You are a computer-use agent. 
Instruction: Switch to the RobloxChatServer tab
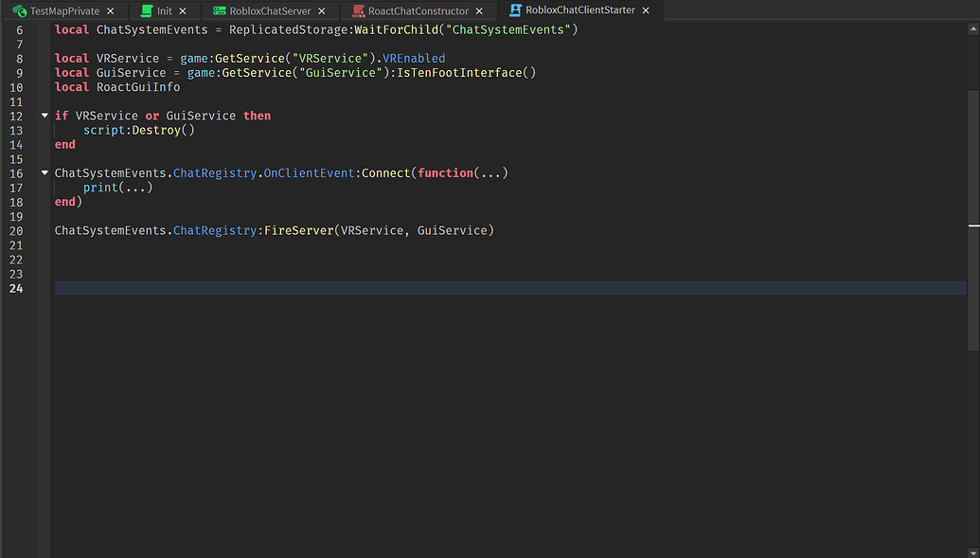coord(270,10)
